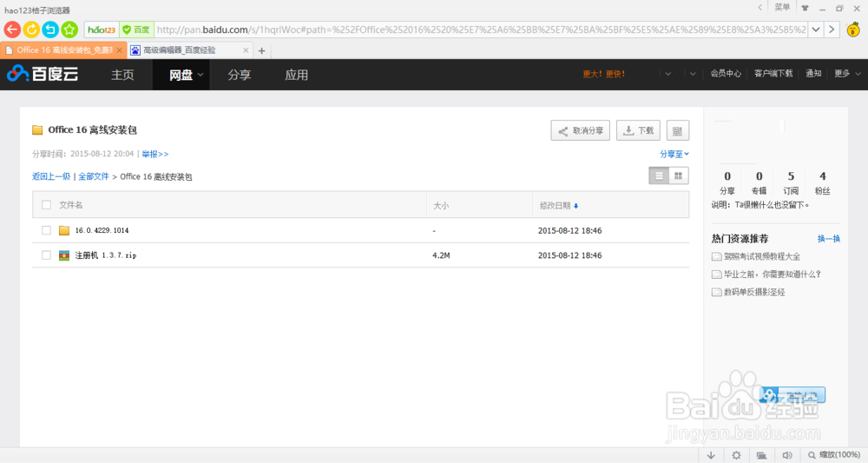Click the multi-window icon in status bar
The image size is (868, 463).
coord(762,455)
